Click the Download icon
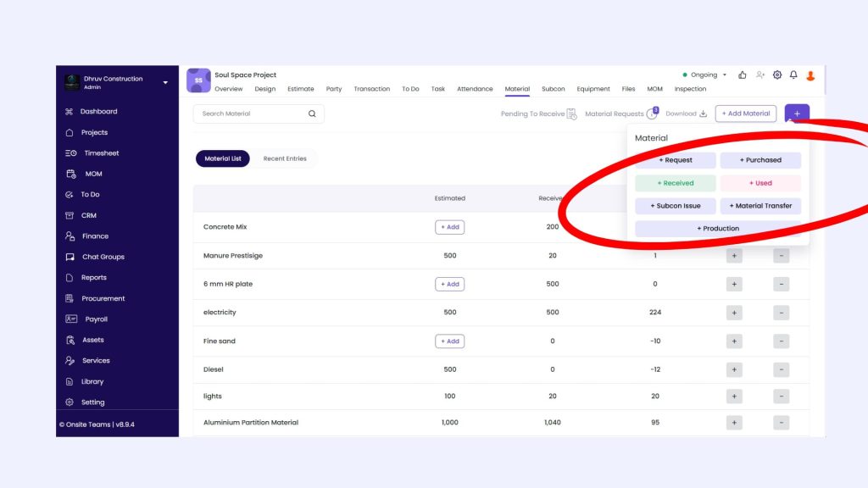Image resolution: width=868 pixels, height=488 pixels. pyautogui.click(x=703, y=114)
